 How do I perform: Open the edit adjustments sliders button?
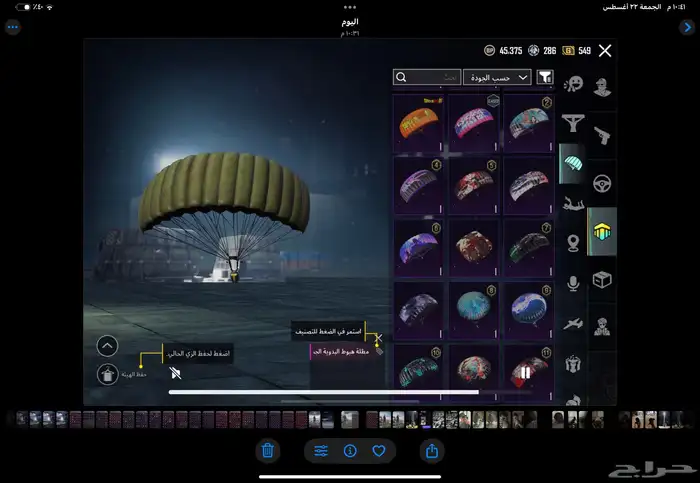pos(321,451)
